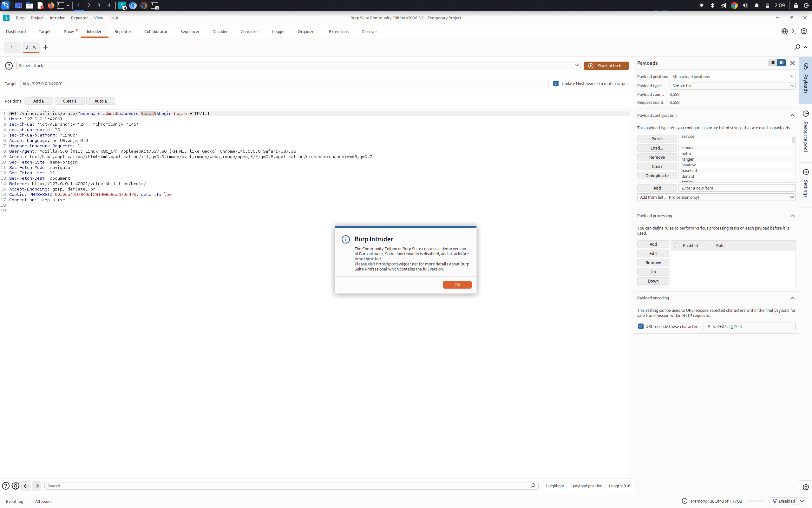The height and width of the screenshot is (508, 812).
Task: Click the Enter a new item field
Action: [x=737, y=188]
